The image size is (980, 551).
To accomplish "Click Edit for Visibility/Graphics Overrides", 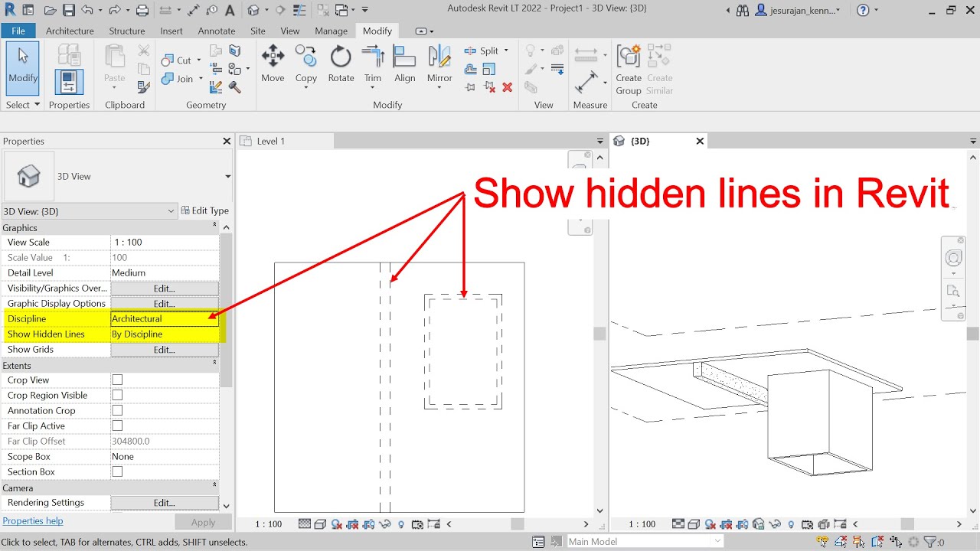I will point(165,289).
